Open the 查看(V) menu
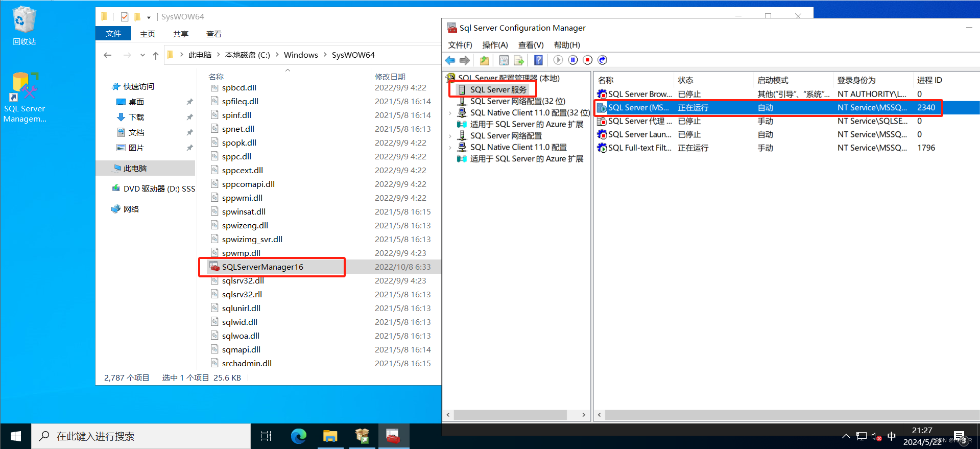Viewport: 980px width, 449px height. tap(531, 45)
